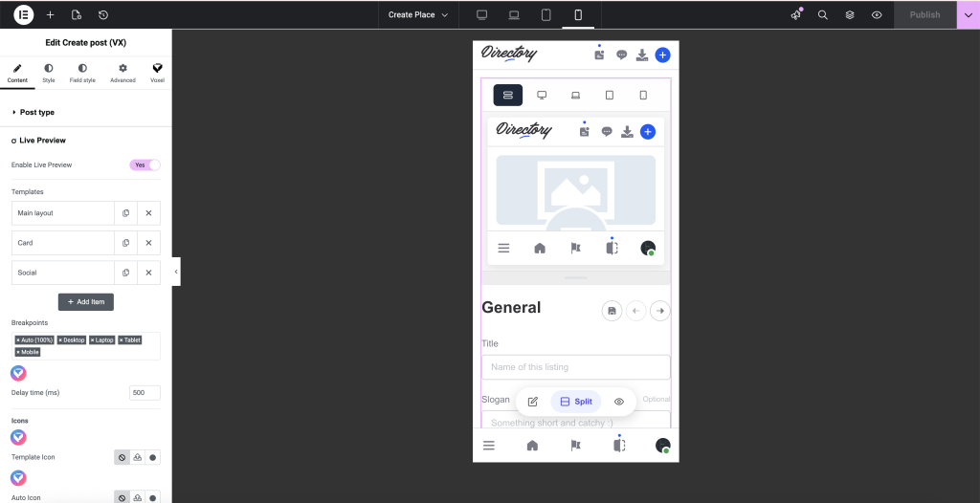Toggle Enable Live Preview switch
The image size is (980, 503).
tap(145, 165)
